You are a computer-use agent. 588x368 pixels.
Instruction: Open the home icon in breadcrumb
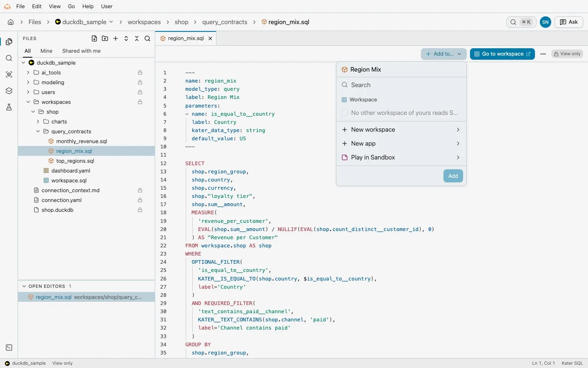pyautogui.click(x=11, y=22)
